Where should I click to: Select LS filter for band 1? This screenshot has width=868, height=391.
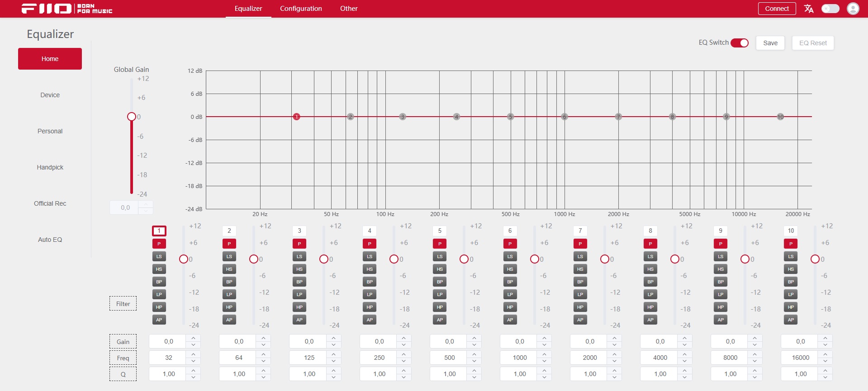tap(159, 256)
